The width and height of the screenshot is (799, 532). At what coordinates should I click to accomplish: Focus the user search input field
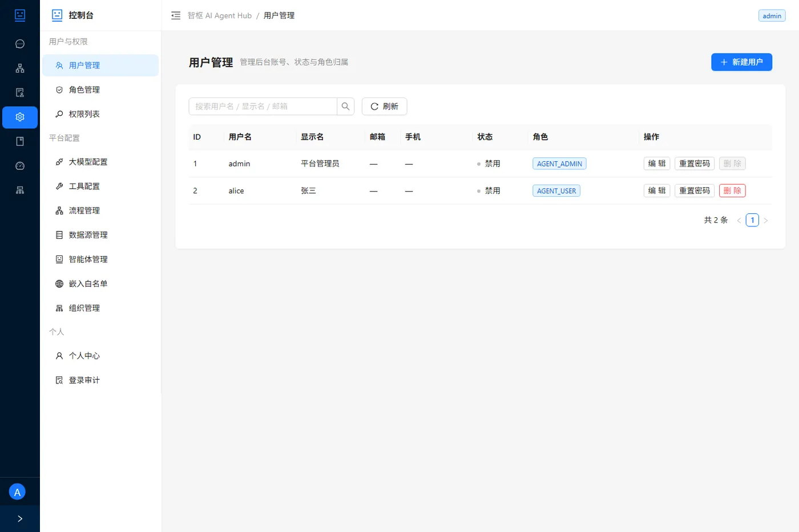263,107
